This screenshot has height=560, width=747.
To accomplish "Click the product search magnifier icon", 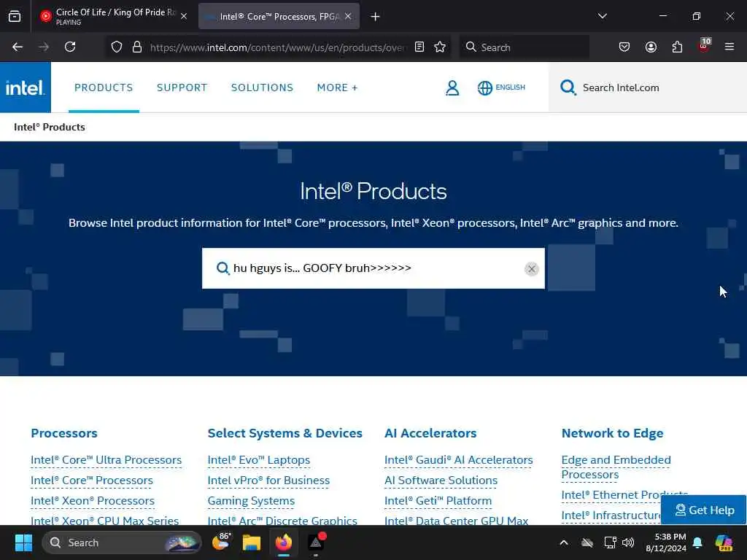I will [x=222, y=268].
